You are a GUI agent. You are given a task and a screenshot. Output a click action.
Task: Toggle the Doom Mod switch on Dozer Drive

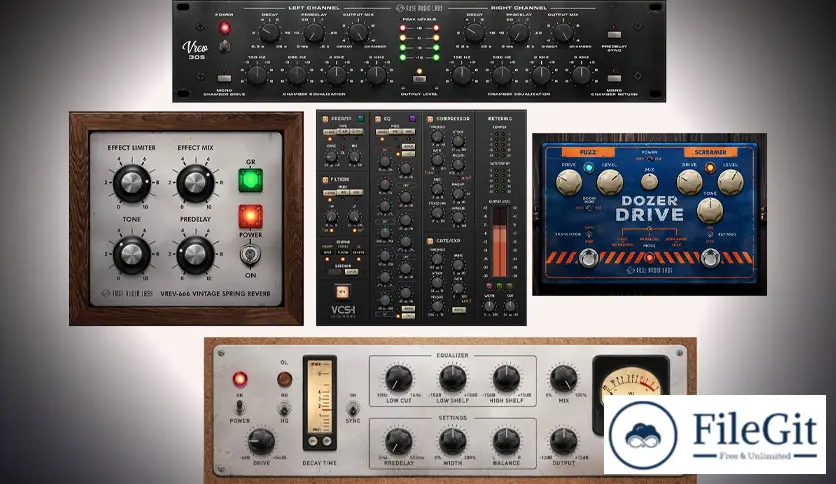(589, 207)
